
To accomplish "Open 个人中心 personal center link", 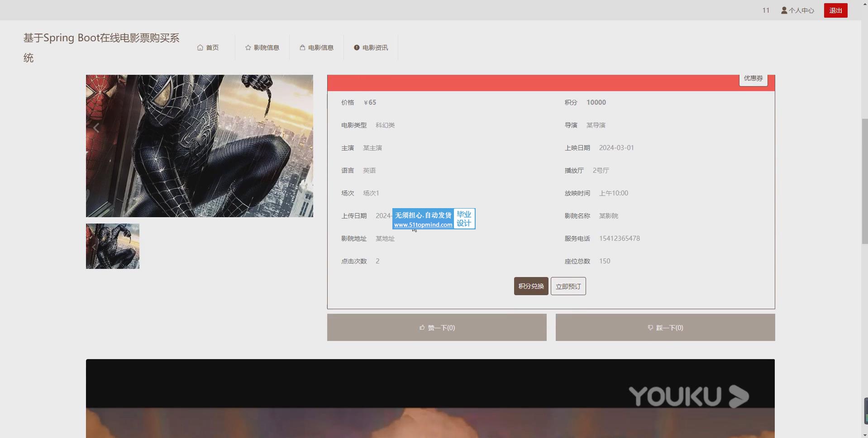I will coord(797,10).
